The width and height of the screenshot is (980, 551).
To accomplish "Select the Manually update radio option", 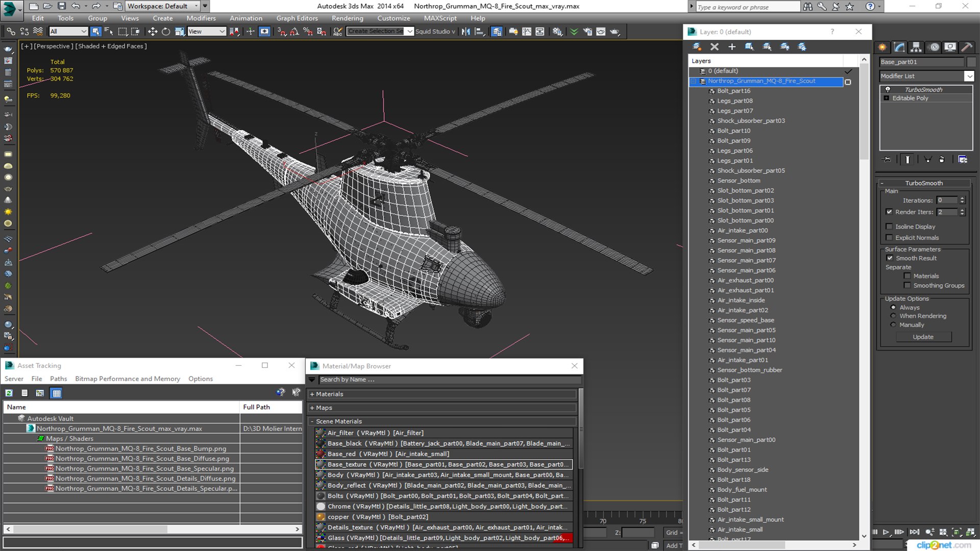I will pyautogui.click(x=893, y=325).
